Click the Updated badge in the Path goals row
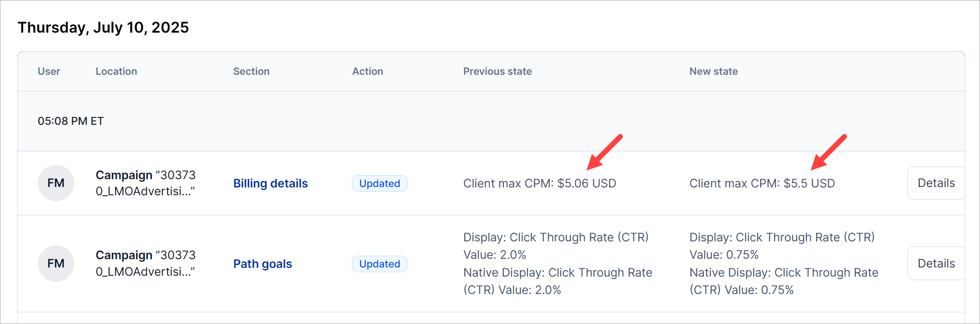 pyautogui.click(x=379, y=264)
